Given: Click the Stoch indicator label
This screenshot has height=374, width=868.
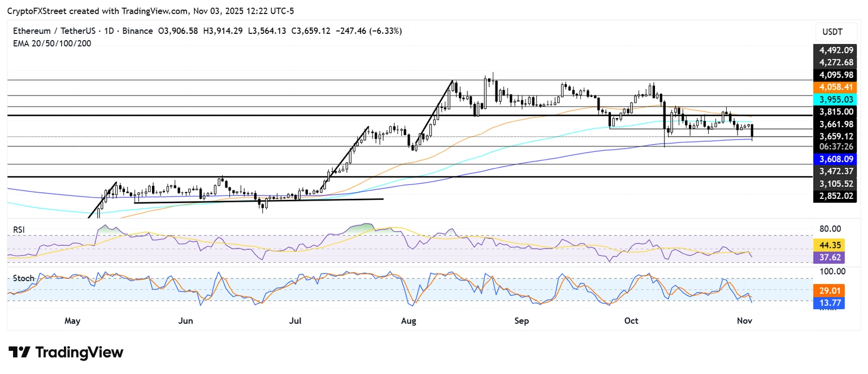Looking at the screenshot, I should (23, 279).
